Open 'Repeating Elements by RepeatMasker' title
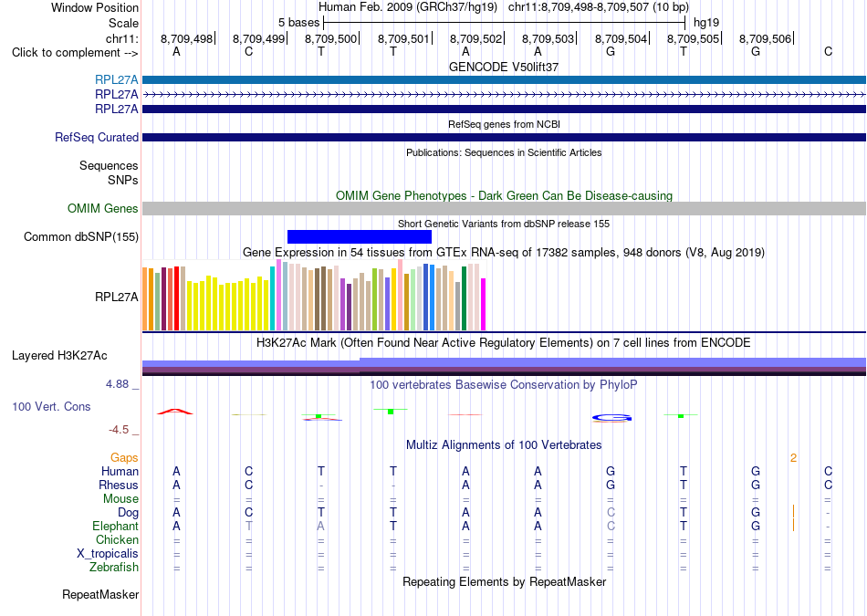Screen dimensions: 867x616 click(x=504, y=581)
